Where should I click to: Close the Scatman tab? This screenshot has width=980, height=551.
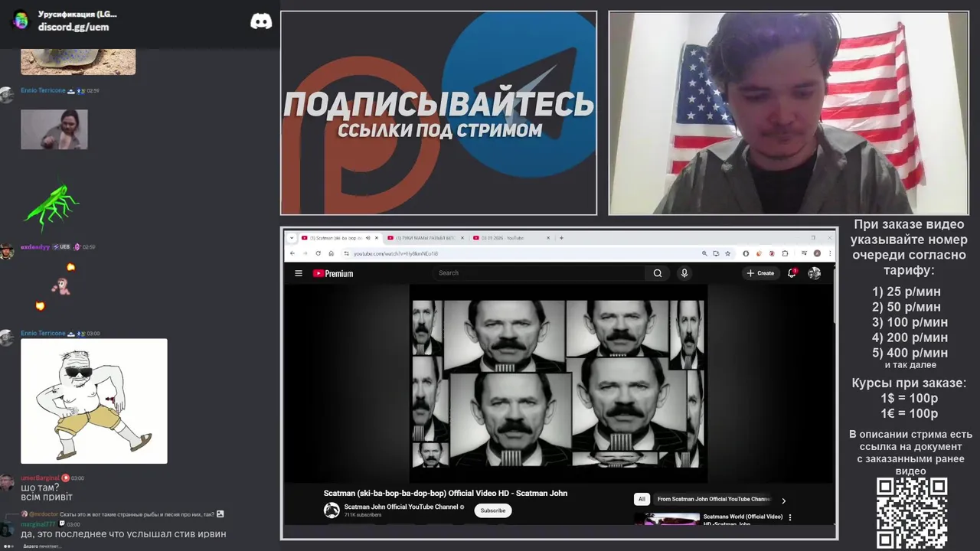click(377, 238)
